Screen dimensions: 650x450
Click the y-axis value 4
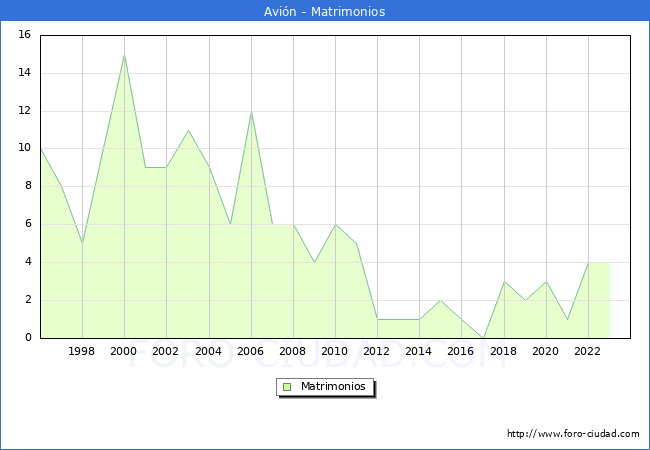[28, 261]
